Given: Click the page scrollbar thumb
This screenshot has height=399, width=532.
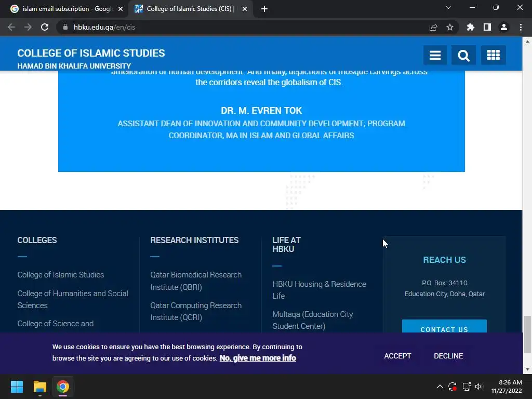Looking at the screenshot, I should click(527, 335).
